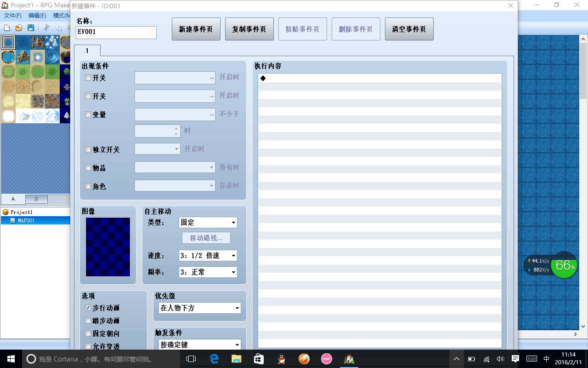
Task: Open the Windows Store taskbar icon
Action: coord(259,359)
